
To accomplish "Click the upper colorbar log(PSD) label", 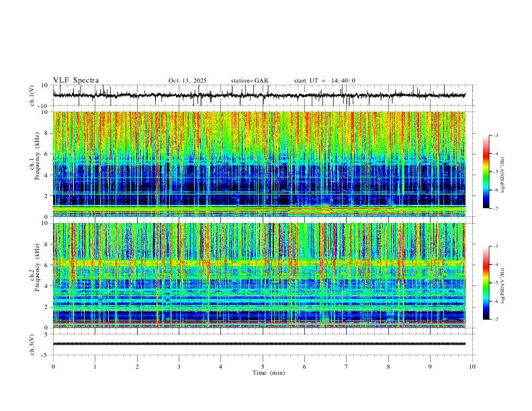I will pyautogui.click(x=503, y=175).
